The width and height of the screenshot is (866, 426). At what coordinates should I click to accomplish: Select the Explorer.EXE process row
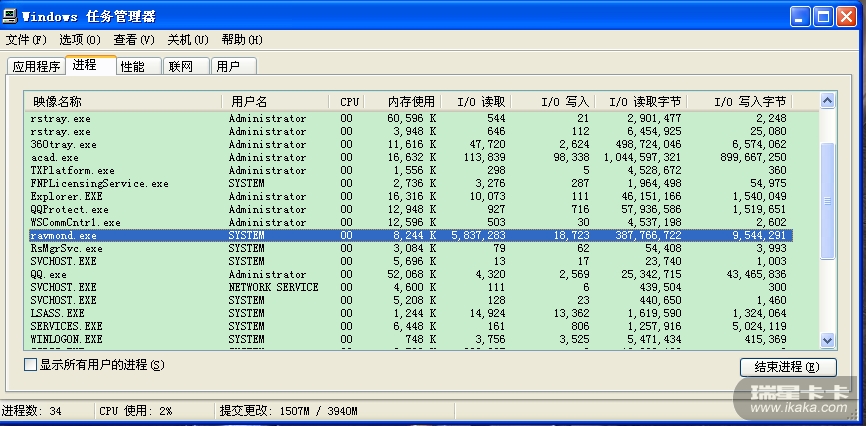pos(409,197)
